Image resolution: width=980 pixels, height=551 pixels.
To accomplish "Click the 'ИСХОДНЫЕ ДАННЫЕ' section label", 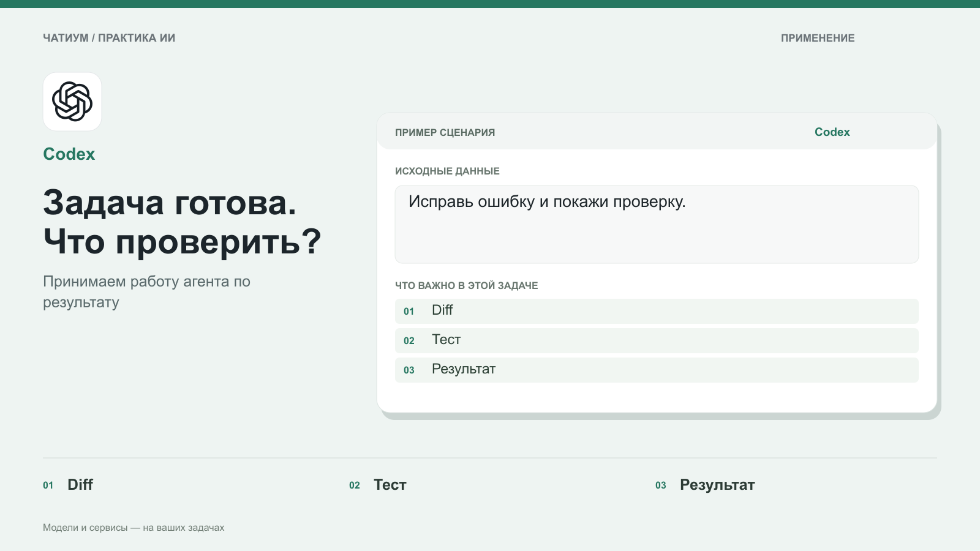I will coord(447,171).
